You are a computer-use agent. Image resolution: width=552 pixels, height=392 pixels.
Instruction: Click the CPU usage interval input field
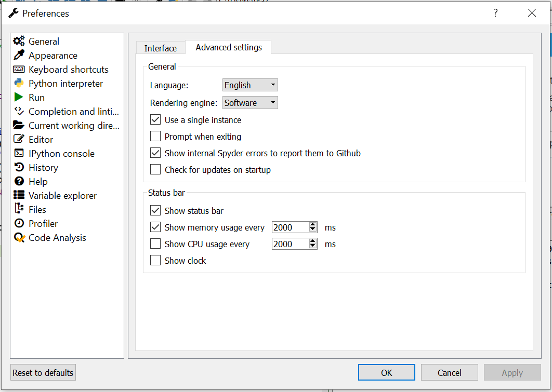tap(290, 244)
